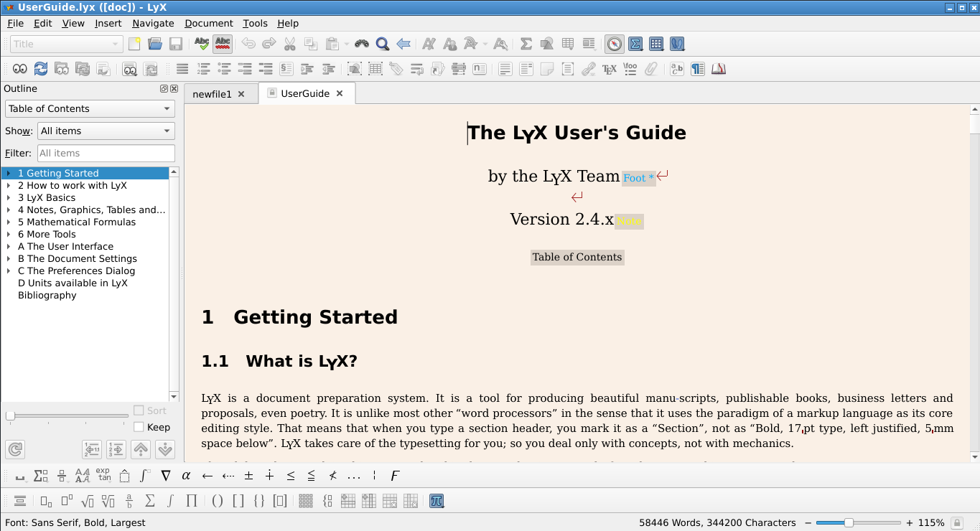Click the TeX code insert icon

click(609, 69)
